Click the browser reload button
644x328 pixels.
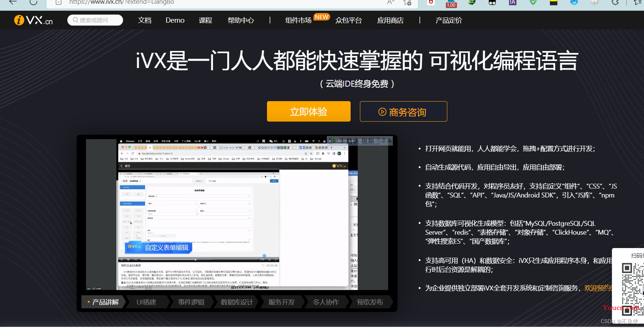tap(33, 2)
